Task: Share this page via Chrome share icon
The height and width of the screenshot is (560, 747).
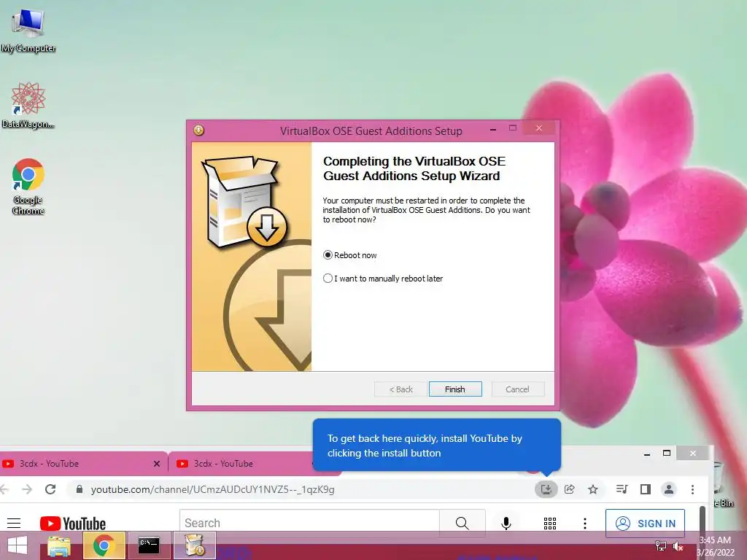Action: tap(570, 489)
